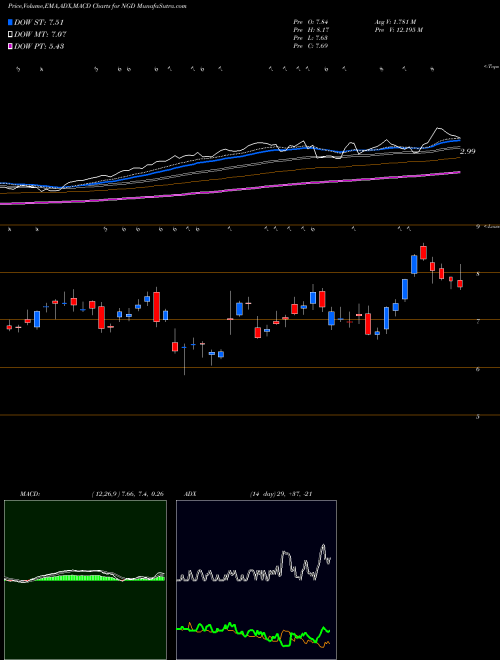Open the ADX indicator chart thumbnail
This screenshot has width=500, height=660.
256,580
